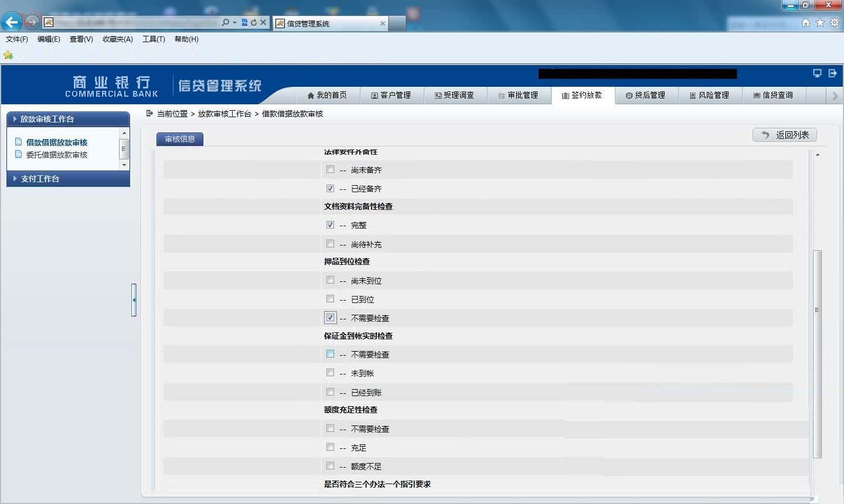844x504 pixels.
Task: Uncheck the 已经备齐 checkbox
Action: [x=331, y=188]
